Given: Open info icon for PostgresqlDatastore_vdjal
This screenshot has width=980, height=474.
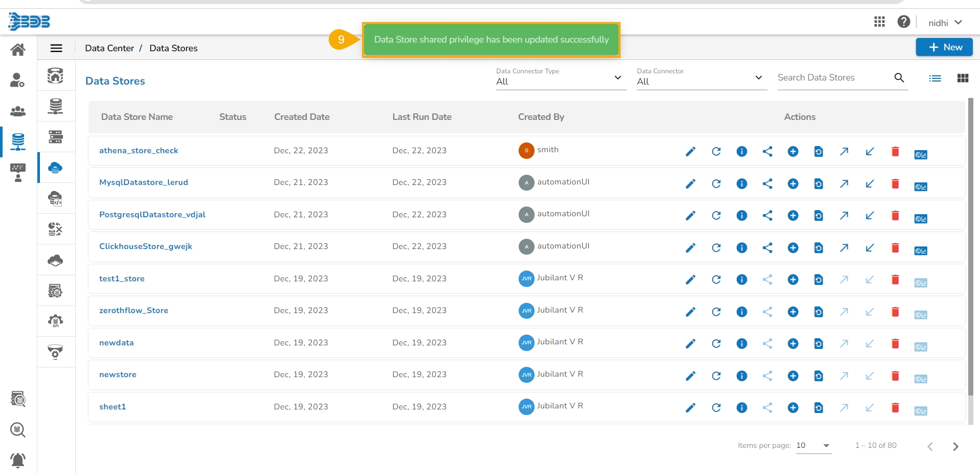Looking at the screenshot, I should [741, 216].
